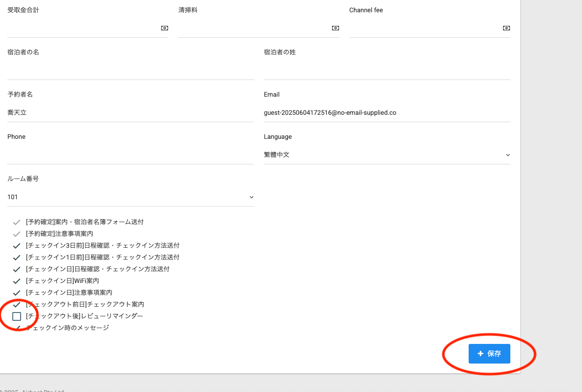
Task: Save the form with 保存 button
Action: click(489, 354)
